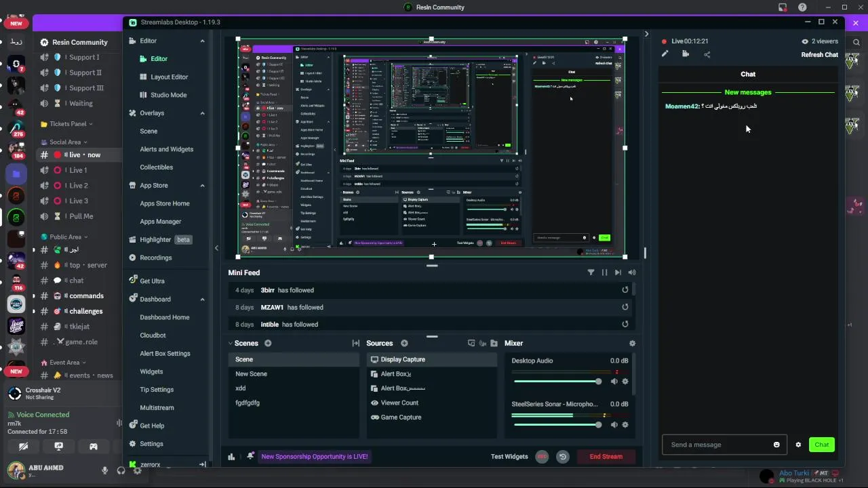Click the share stream icon in chat panel

[707, 54]
